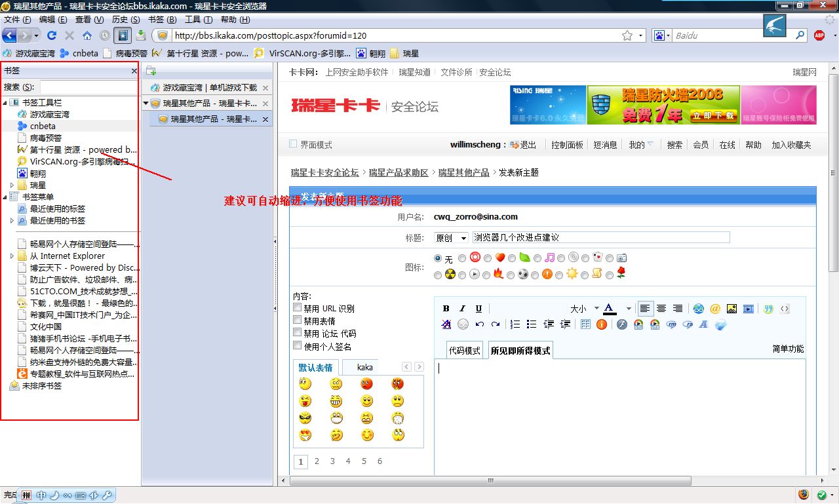Insert Flash content with the Flash icon
This screenshot has height=504, width=839.
coord(622,324)
